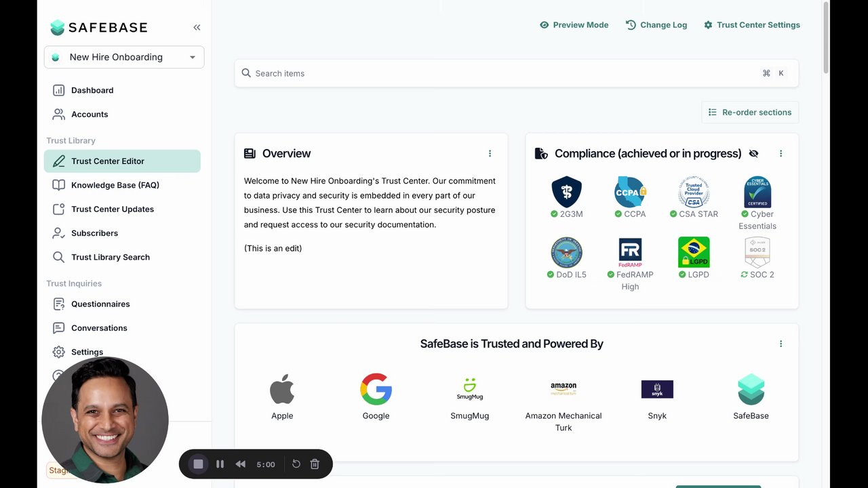Open Trust Center Settings

pyautogui.click(x=751, y=25)
